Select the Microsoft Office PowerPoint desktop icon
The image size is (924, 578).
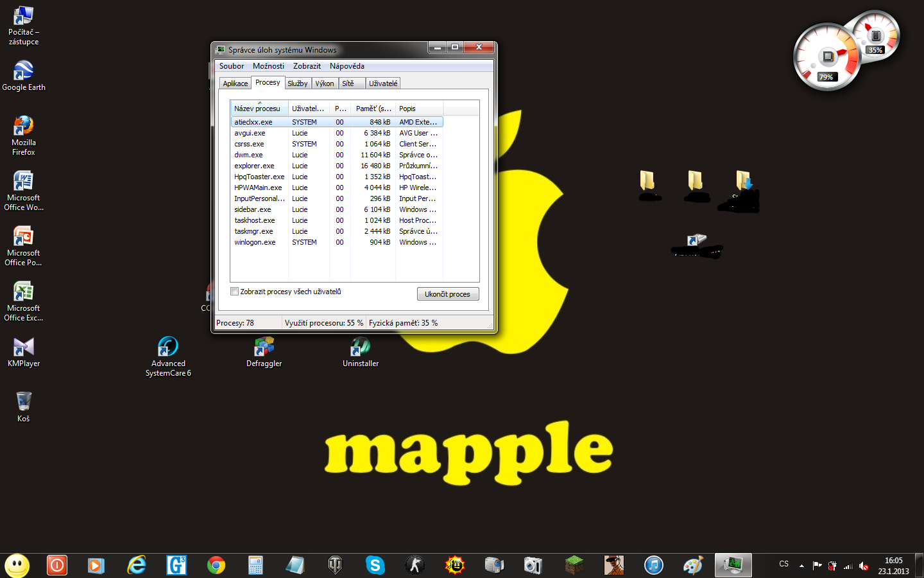pyautogui.click(x=24, y=246)
